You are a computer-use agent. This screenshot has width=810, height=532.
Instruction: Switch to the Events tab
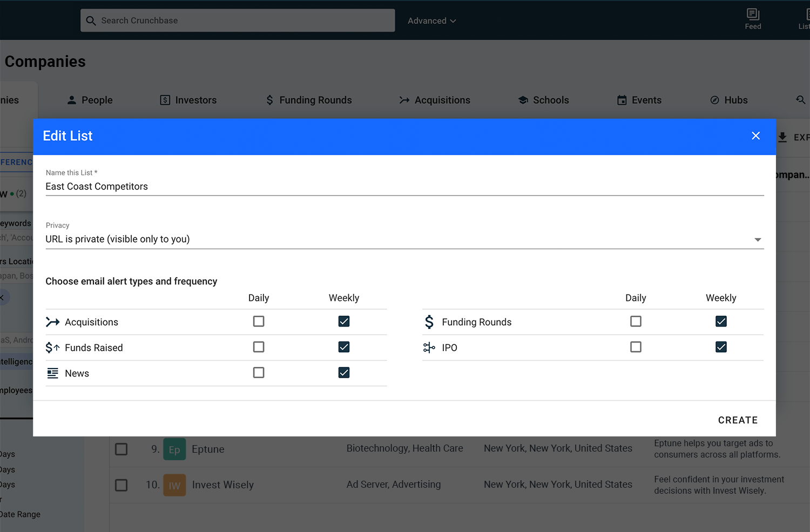pyautogui.click(x=639, y=100)
